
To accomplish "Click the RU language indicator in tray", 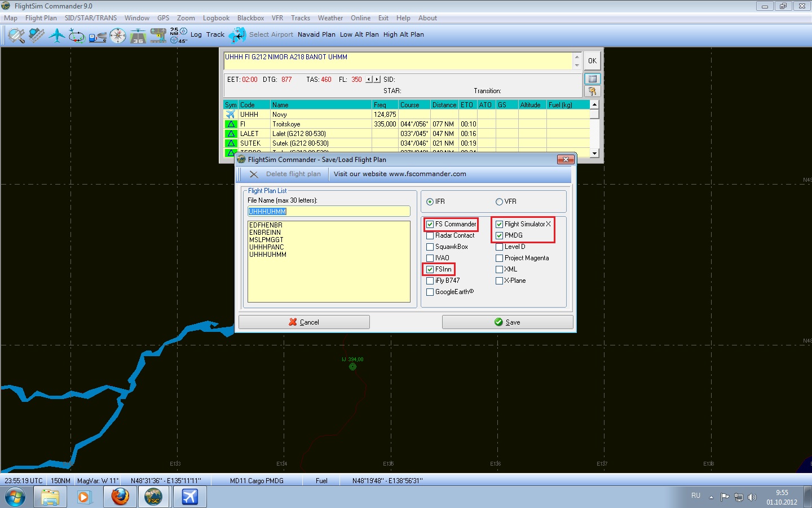I will point(696,496).
